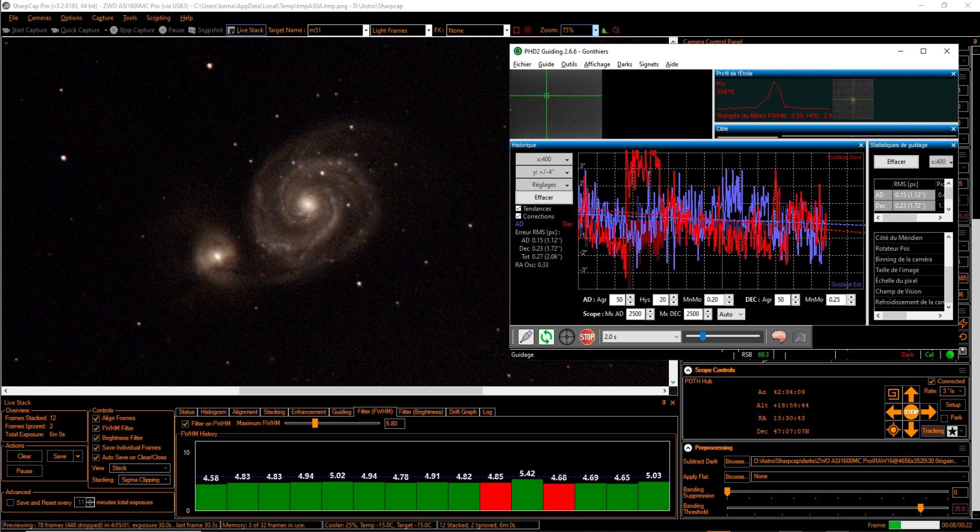The height and width of the screenshot is (532, 980).
Task: Click the Snapshot toolbar button
Action: [206, 30]
